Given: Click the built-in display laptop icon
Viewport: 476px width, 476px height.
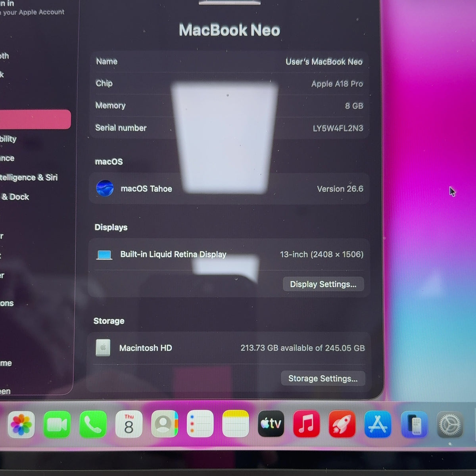Looking at the screenshot, I should (105, 255).
